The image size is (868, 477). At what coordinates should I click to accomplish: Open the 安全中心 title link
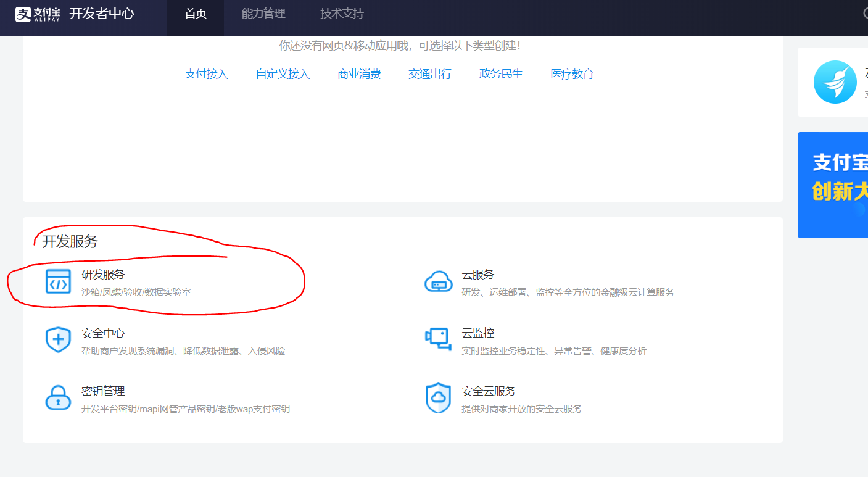pyautogui.click(x=103, y=333)
